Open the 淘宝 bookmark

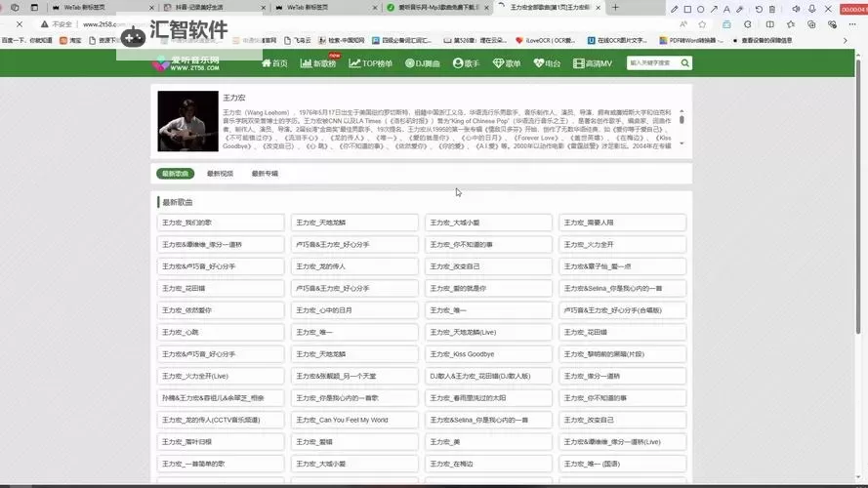[x=70, y=40]
